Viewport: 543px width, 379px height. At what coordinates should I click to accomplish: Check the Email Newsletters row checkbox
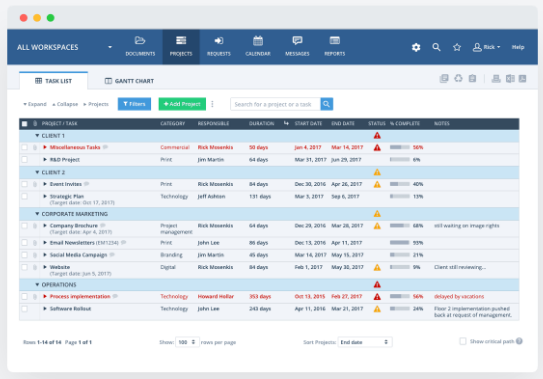pos(24,243)
